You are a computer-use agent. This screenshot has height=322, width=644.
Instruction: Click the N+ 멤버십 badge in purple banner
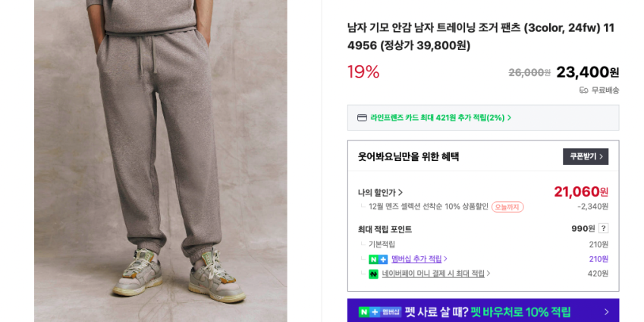pyautogui.click(x=380, y=311)
